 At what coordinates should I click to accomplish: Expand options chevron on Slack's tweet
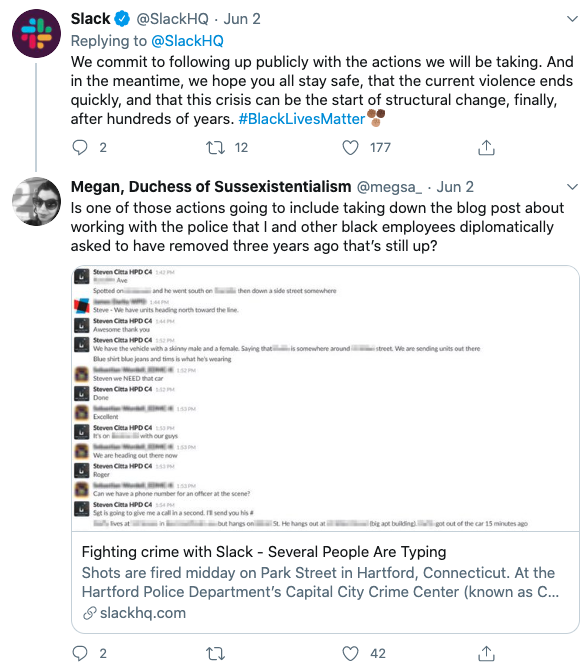pos(572,19)
